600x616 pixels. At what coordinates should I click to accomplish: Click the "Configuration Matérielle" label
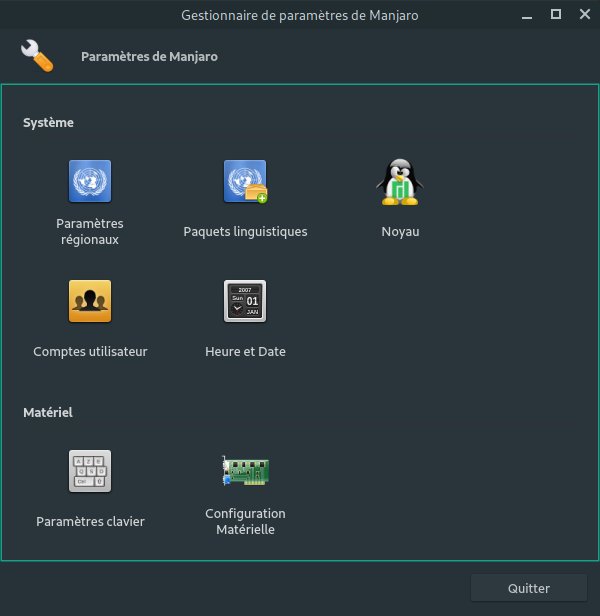(246, 521)
